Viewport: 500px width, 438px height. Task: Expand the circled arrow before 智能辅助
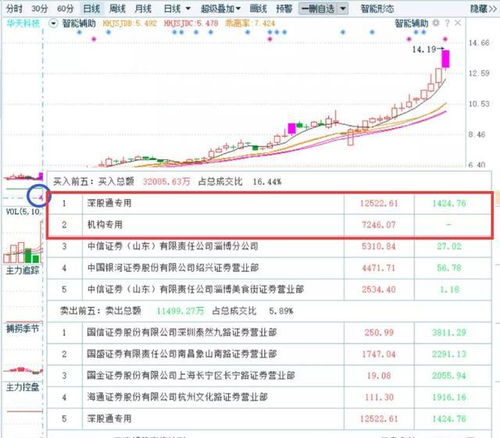(x=53, y=23)
